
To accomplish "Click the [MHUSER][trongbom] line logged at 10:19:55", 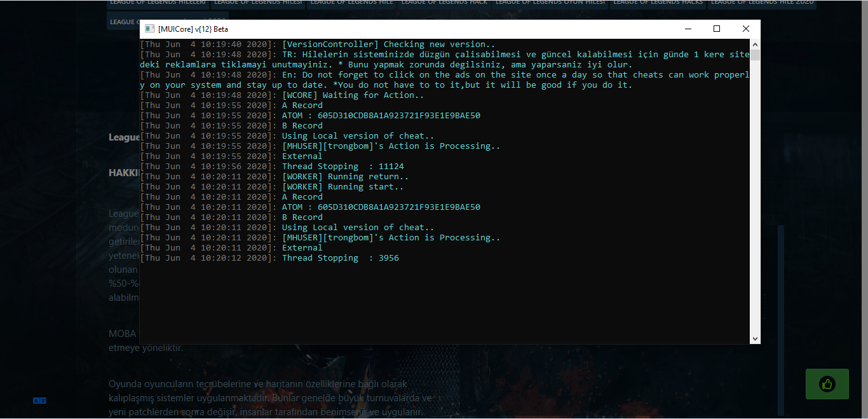I will 320,146.
